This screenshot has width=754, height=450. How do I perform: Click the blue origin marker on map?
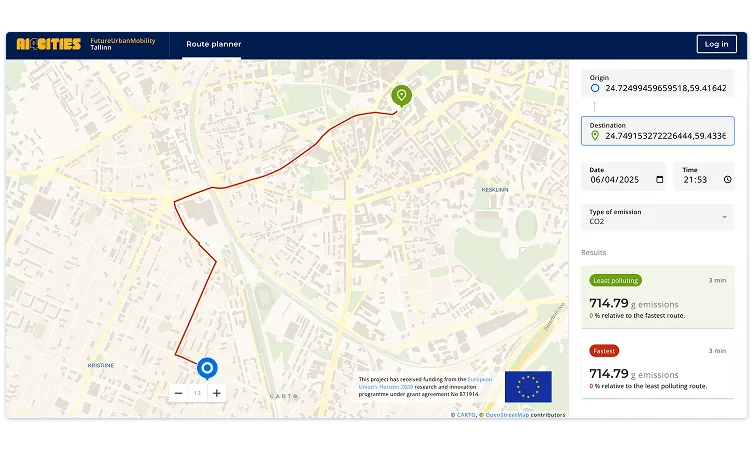(x=207, y=369)
